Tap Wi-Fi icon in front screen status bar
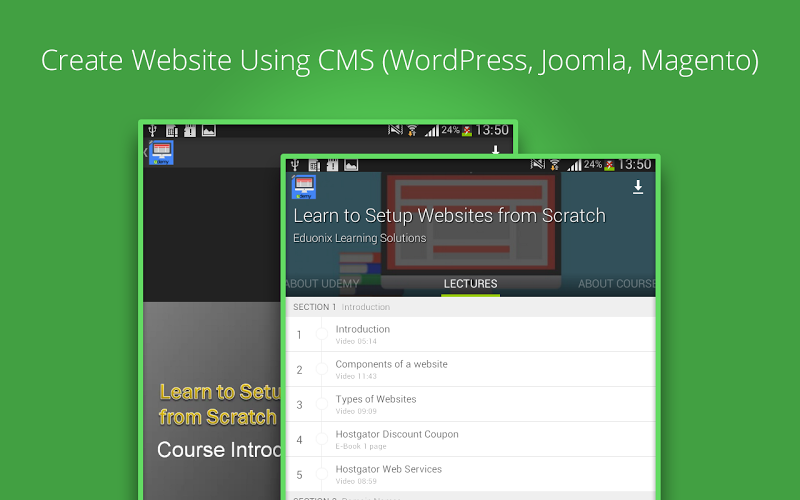 coord(555,165)
